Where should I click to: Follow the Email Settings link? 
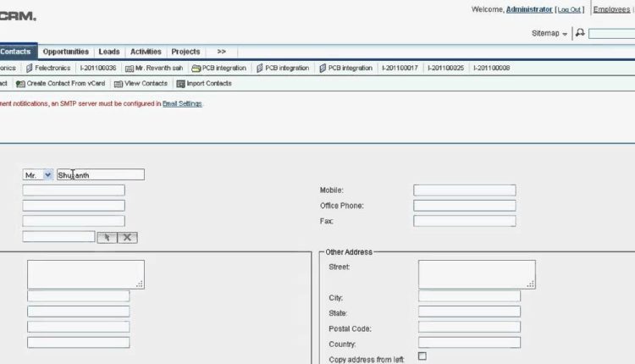182,103
